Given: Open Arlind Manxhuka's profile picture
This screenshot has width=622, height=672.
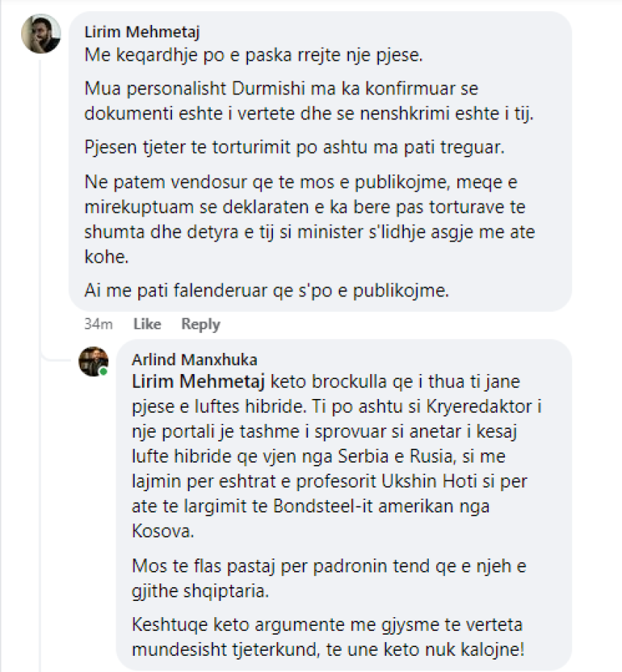Looking at the screenshot, I should coord(94,361).
